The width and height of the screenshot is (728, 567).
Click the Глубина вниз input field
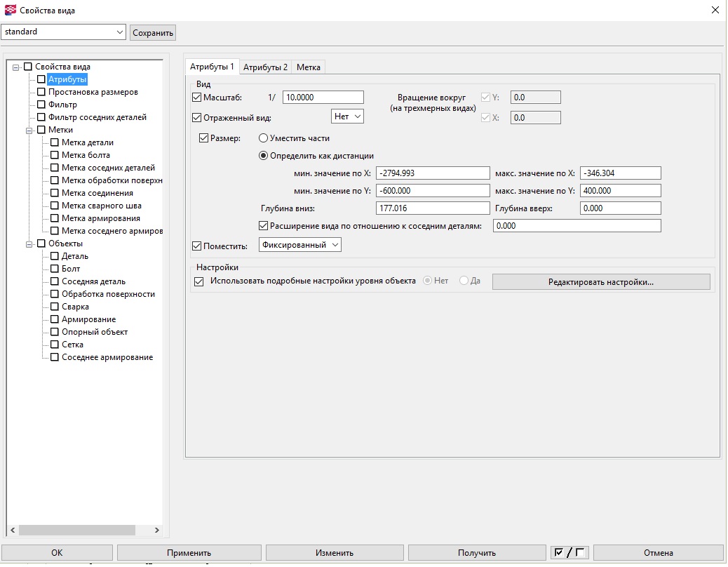click(x=432, y=208)
